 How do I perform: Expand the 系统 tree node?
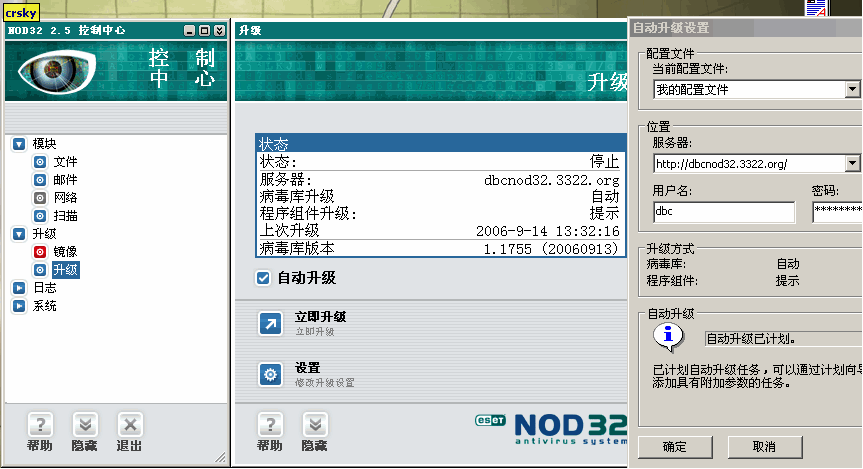(x=19, y=306)
